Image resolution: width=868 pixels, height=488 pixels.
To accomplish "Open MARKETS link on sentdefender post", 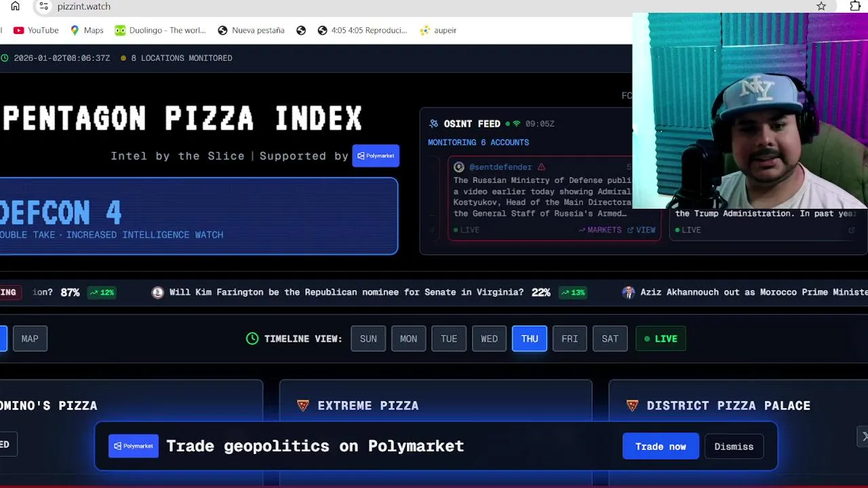I will 599,230.
